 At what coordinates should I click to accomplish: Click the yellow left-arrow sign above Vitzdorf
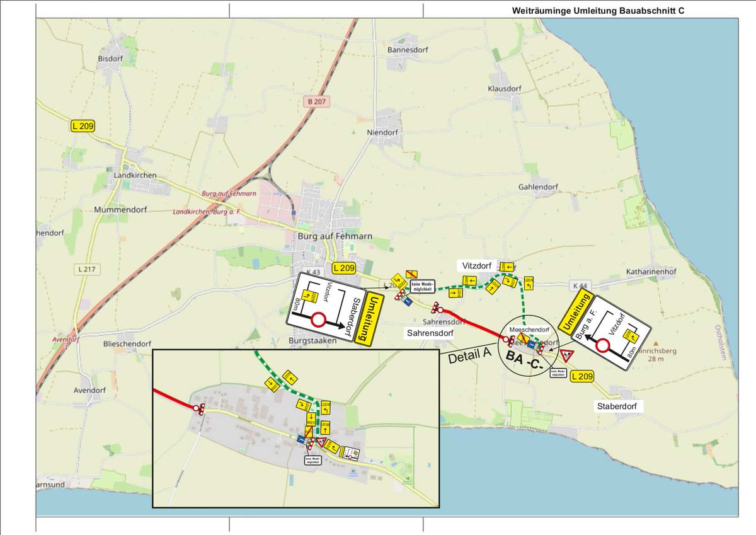click(507, 267)
